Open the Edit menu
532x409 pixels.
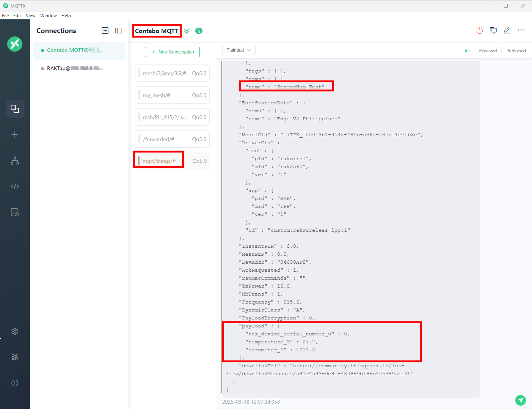[x=17, y=16]
